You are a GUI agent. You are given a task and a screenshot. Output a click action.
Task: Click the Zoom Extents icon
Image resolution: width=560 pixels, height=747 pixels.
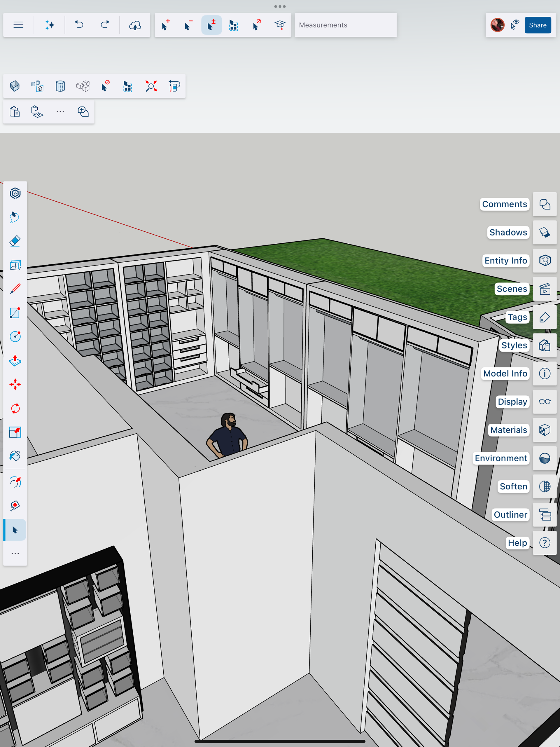tap(151, 86)
